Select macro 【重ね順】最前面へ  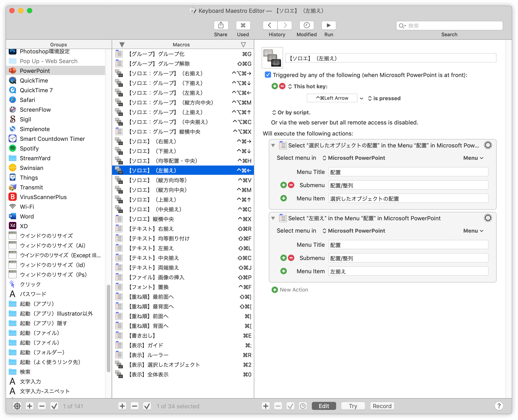pos(183,297)
